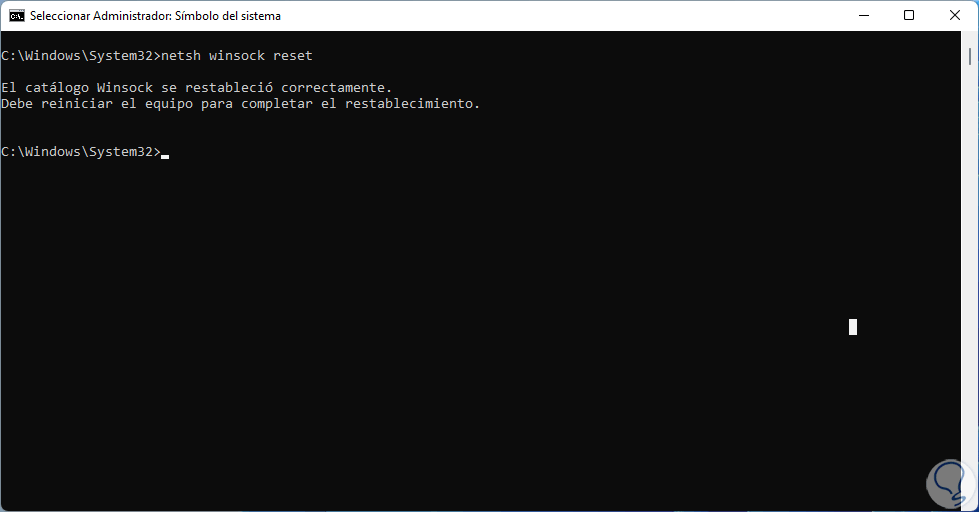Click the first C:\Windows\System32 prompt path

(x=78, y=56)
